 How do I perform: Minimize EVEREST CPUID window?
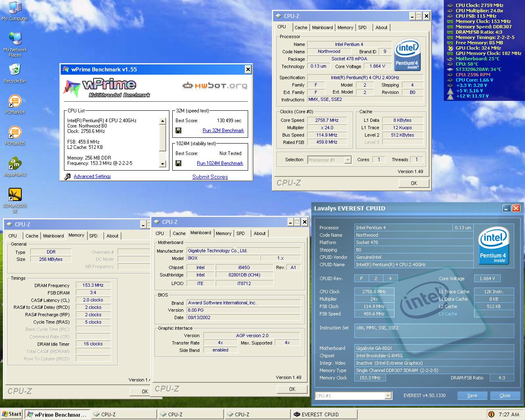[x=507, y=208]
